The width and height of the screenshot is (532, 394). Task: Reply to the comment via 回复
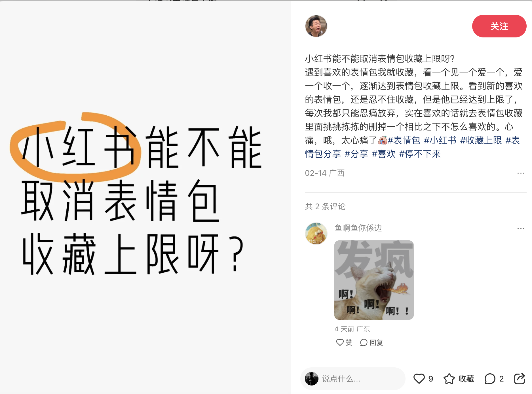pos(371,342)
